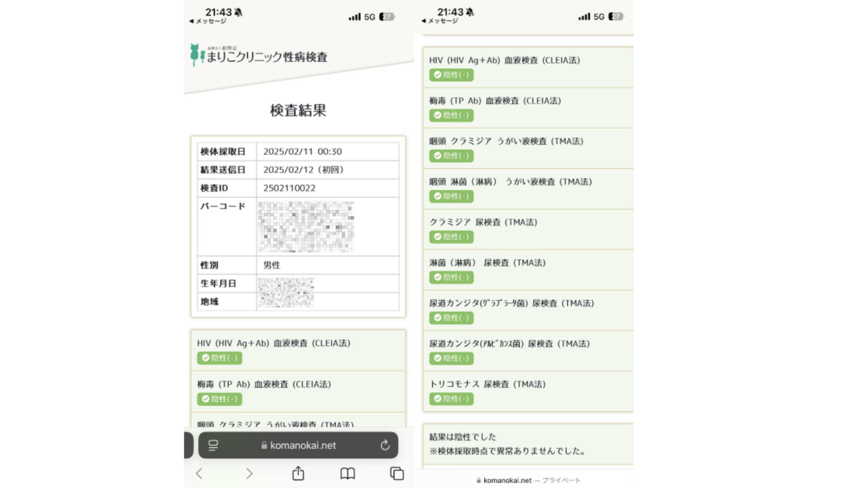Select 咽頭 淋菌 うがい液検査 title
The image size is (868, 488).
click(510, 182)
